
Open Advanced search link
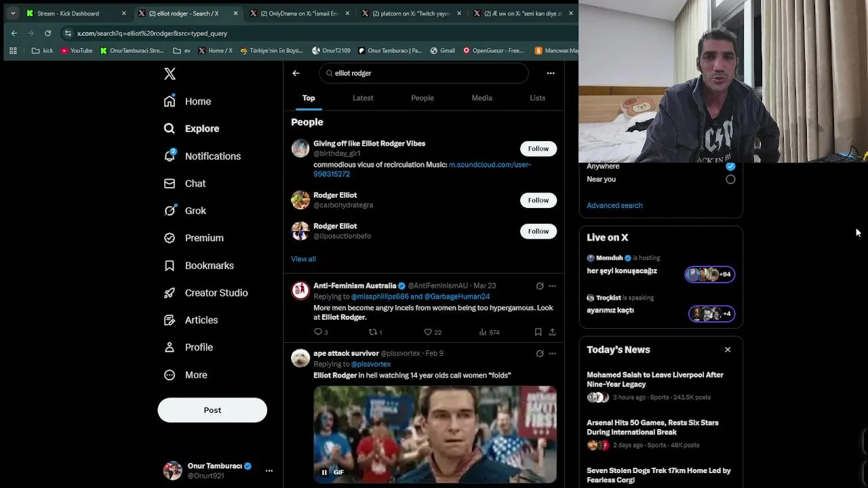pyautogui.click(x=614, y=205)
